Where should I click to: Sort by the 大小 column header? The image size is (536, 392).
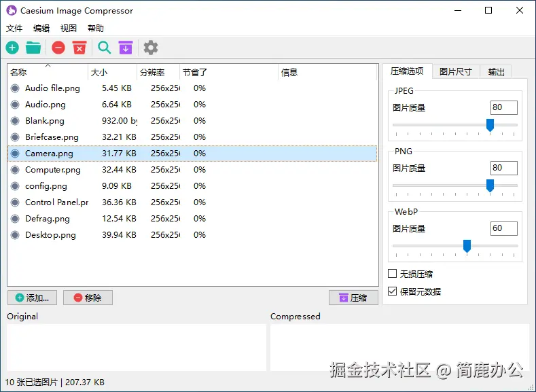pyautogui.click(x=113, y=72)
